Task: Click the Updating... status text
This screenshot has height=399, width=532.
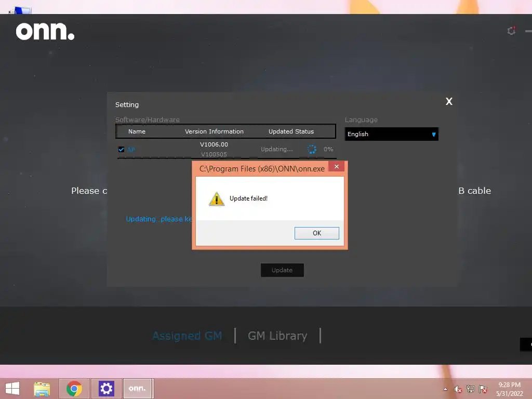Action: point(276,149)
